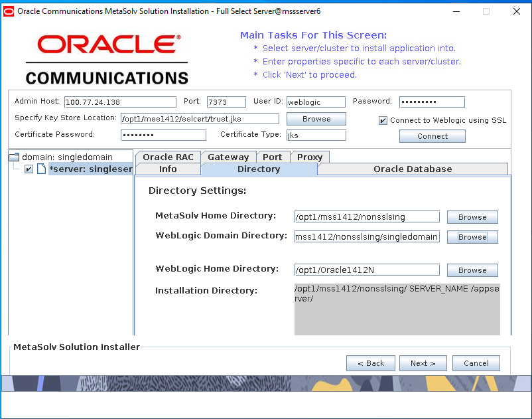The height and width of the screenshot is (419, 532).
Task: Toggle Connect to Weblogic using SSL checkbox
Action: 383,121
